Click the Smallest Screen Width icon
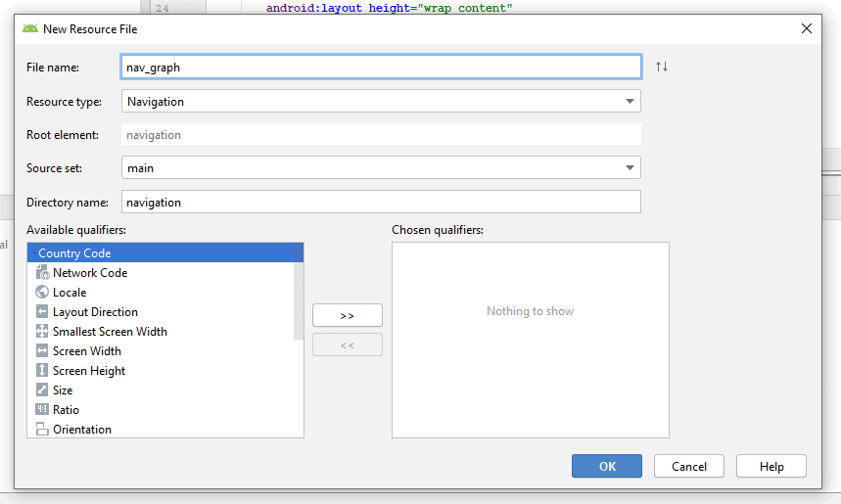841x504 pixels. click(x=42, y=332)
